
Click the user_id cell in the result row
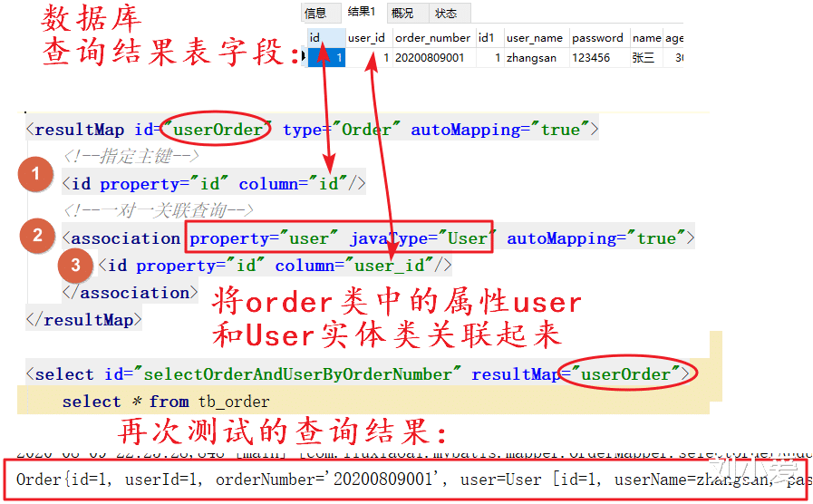pos(369,57)
